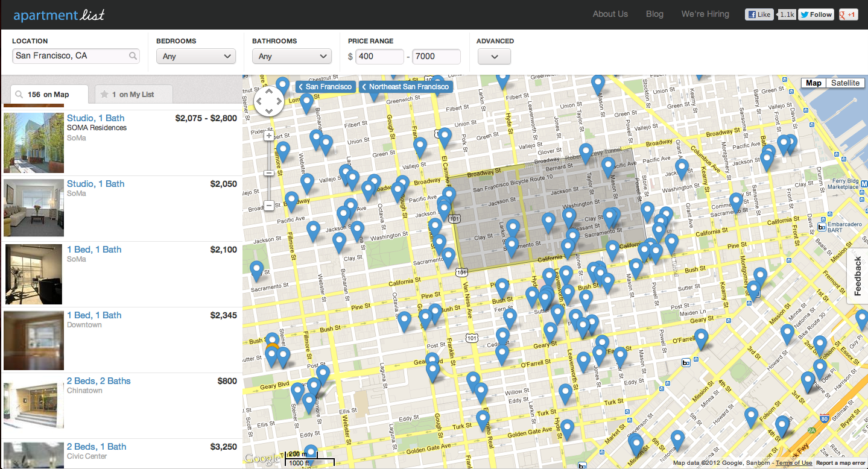Click the Facebook Like button
This screenshot has height=469, width=868.
click(x=759, y=14)
